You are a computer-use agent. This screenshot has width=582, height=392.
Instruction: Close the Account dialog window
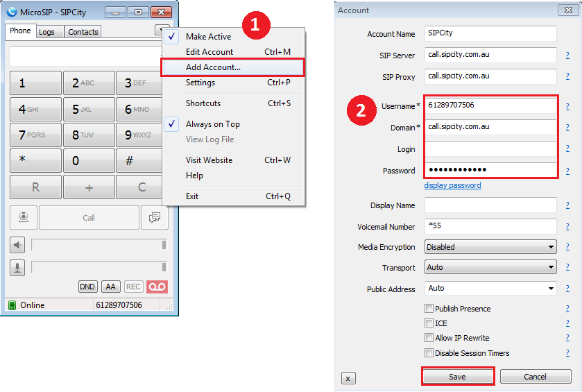click(568, 10)
